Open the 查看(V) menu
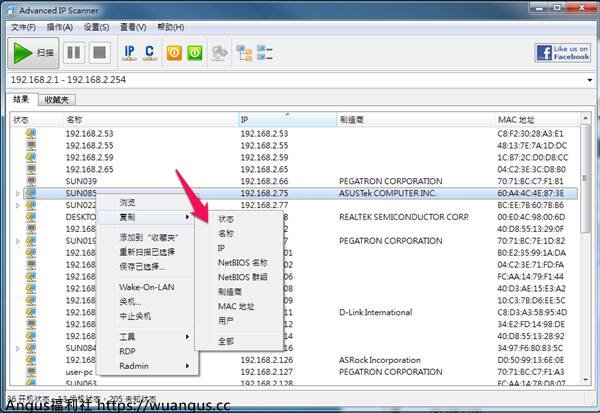The height and width of the screenshot is (413, 600). [x=133, y=27]
